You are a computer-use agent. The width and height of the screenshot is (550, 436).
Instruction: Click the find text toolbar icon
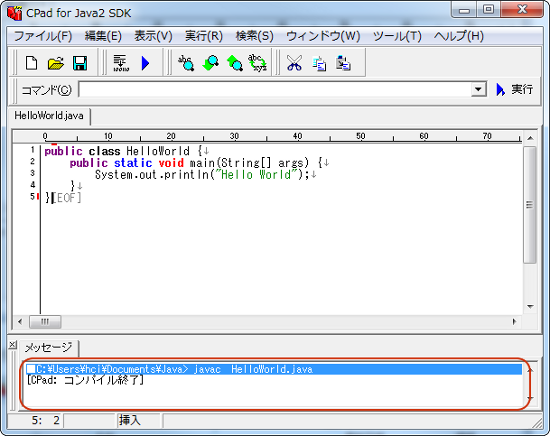(186, 63)
